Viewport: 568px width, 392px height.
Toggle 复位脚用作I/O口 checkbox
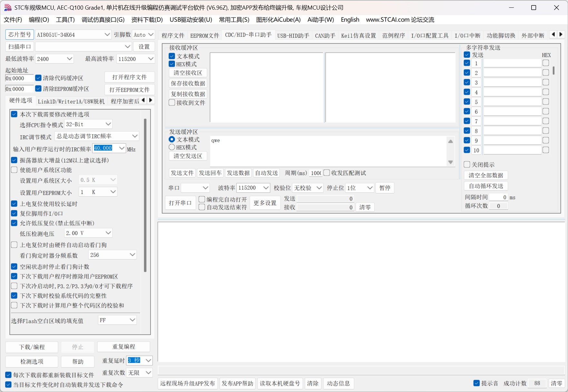14,213
